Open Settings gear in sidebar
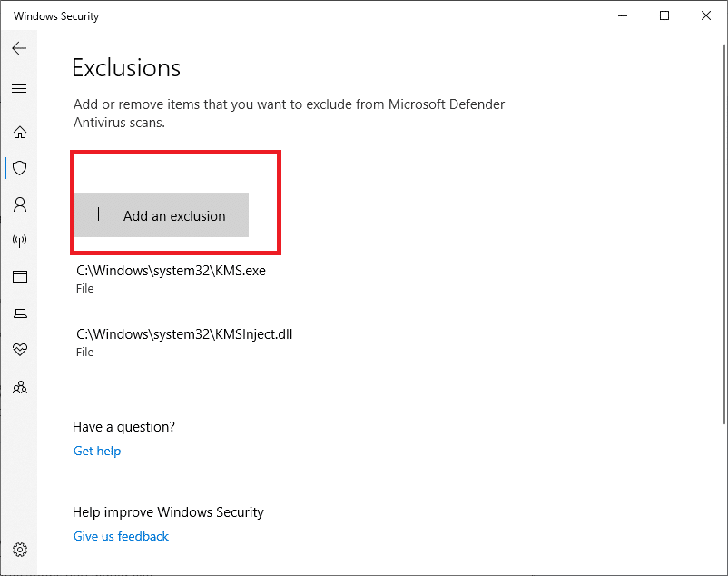Viewport: 728px width, 576px height. tap(19, 550)
